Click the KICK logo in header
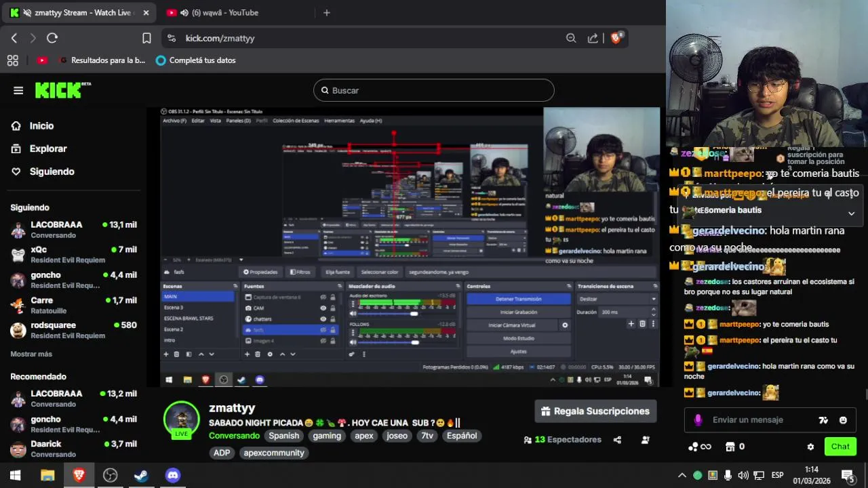The width and height of the screenshot is (868, 488). tap(62, 90)
